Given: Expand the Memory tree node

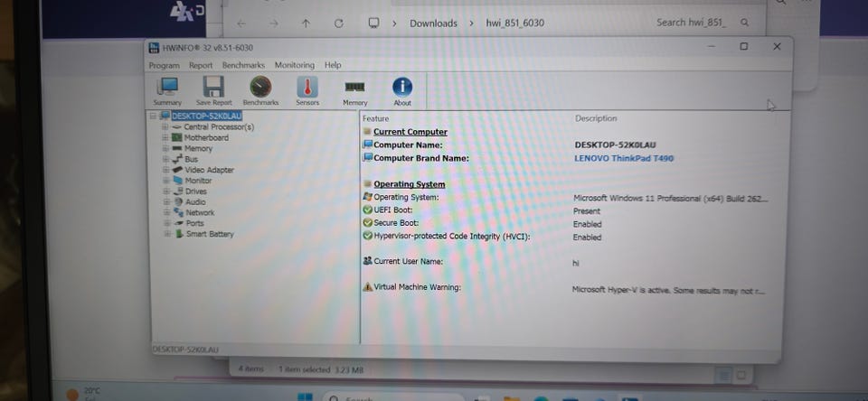Looking at the screenshot, I should [x=165, y=148].
